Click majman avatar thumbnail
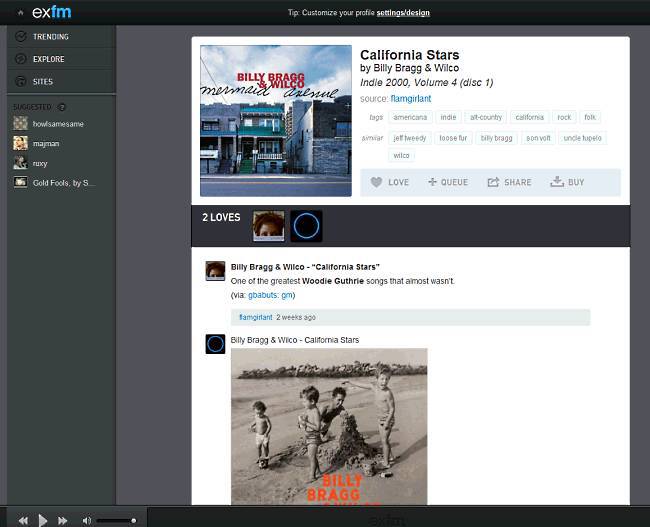 pyautogui.click(x=20, y=143)
